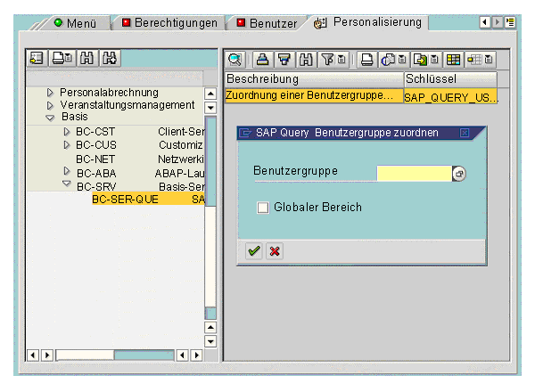Click the Beschreibung column header

click(x=314, y=79)
